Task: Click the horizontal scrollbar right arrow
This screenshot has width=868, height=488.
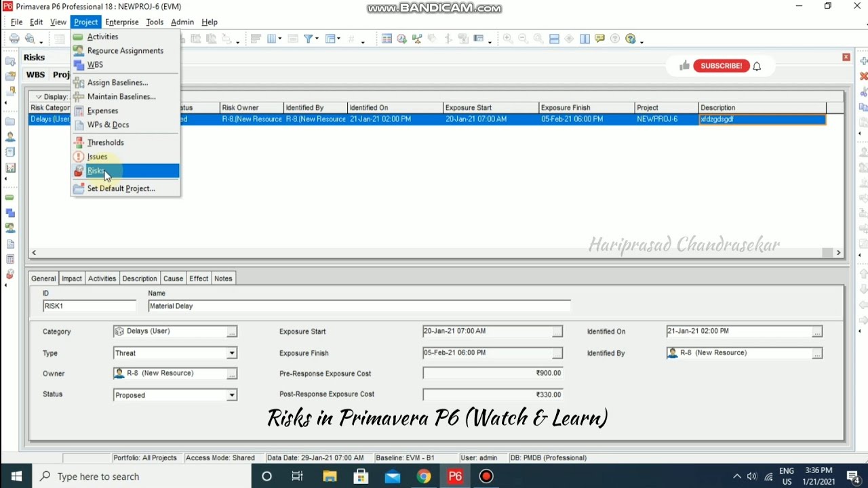Action: point(838,253)
